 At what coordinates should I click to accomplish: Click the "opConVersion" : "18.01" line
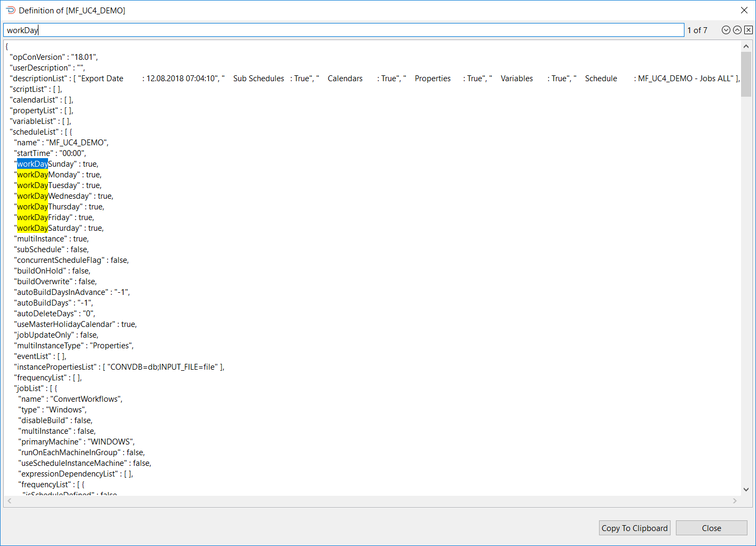(54, 57)
